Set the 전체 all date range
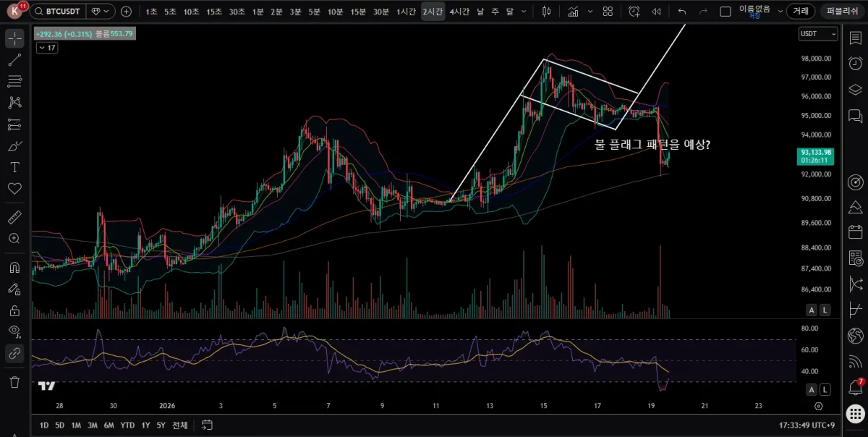 coord(181,425)
